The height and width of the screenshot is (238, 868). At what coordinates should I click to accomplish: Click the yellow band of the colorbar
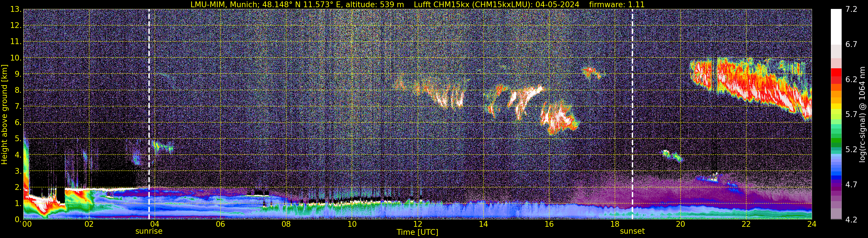coord(836,106)
